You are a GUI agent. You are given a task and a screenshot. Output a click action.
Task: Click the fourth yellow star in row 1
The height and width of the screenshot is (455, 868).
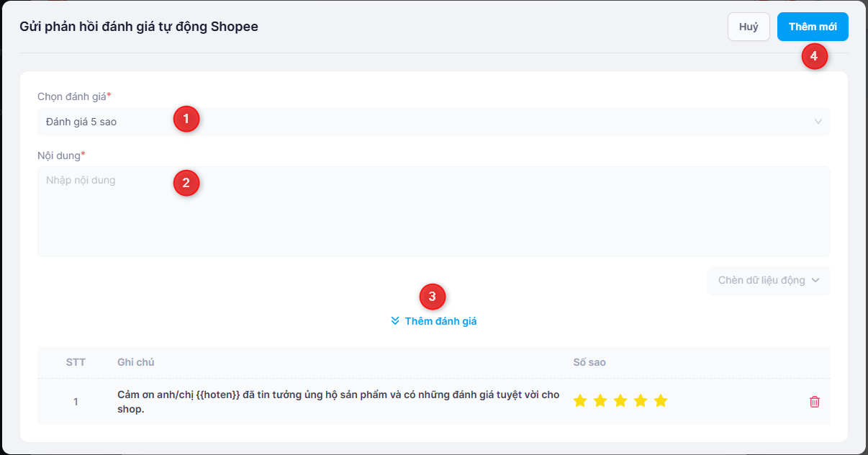641,401
